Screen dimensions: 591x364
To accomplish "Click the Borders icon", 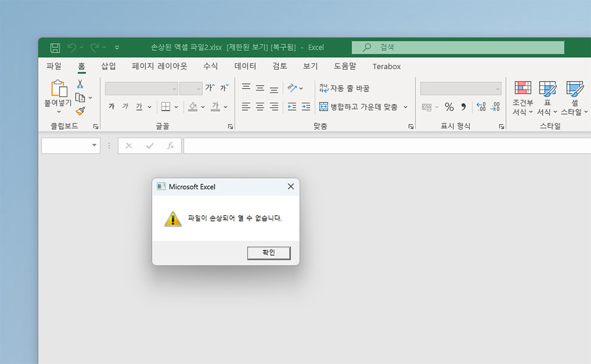I will [x=165, y=106].
